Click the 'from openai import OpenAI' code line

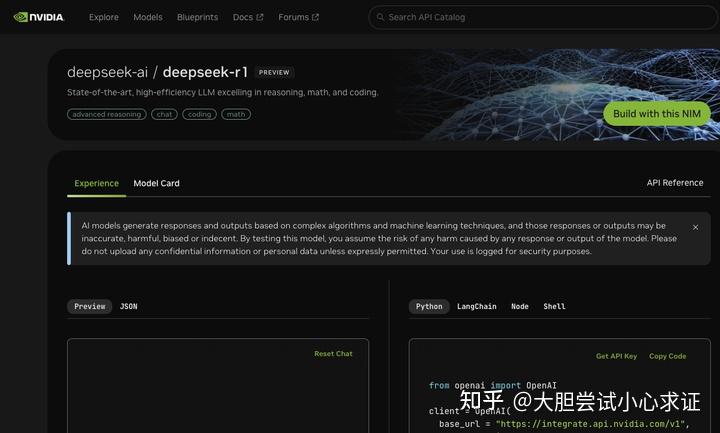pyautogui.click(x=493, y=385)
